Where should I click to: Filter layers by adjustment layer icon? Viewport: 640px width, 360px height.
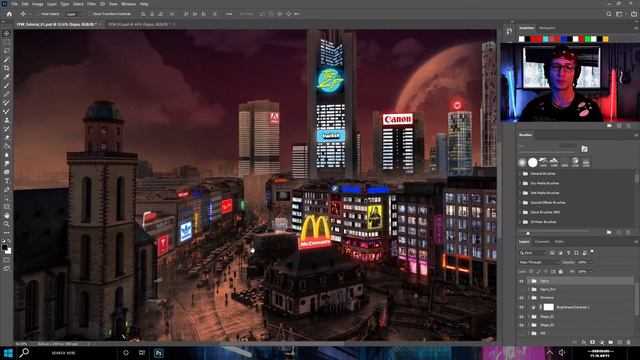pyautogui.click(x=560, y=253)
